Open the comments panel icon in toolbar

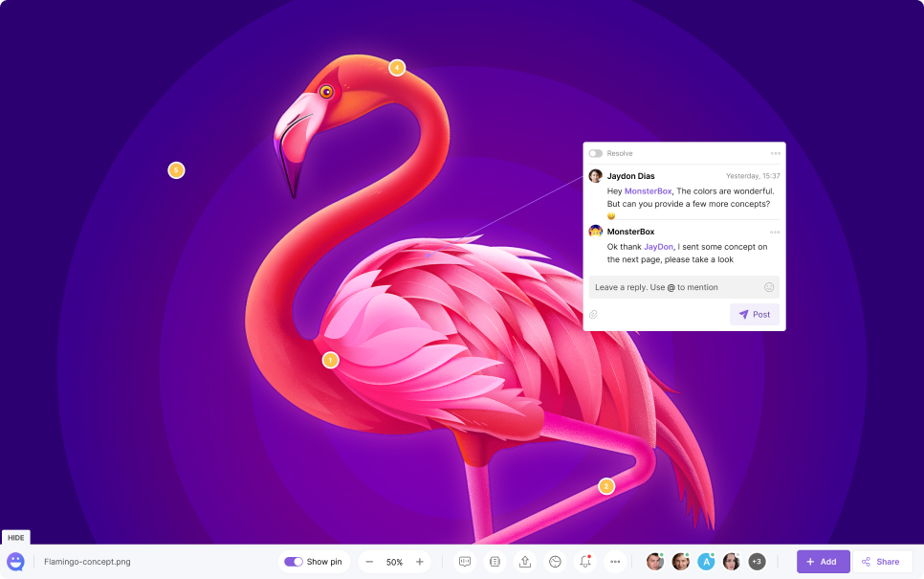click(465, 562)
